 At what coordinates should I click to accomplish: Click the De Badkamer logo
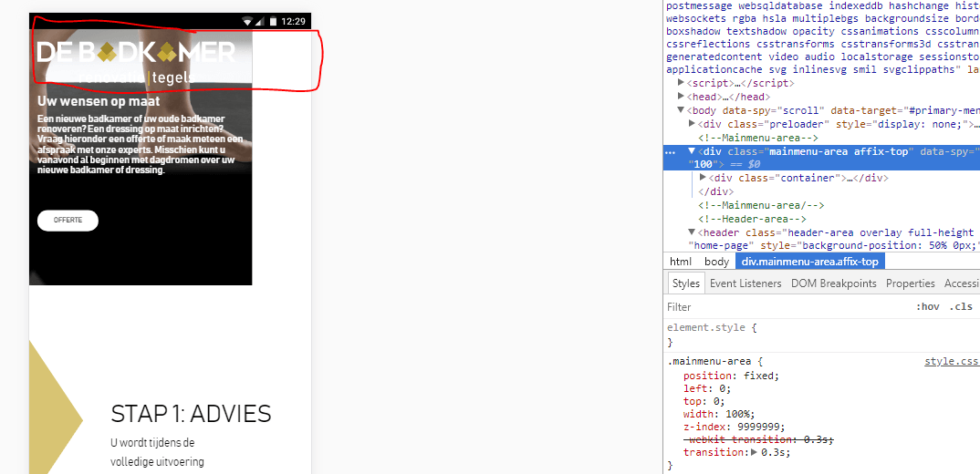pos(137,53)
